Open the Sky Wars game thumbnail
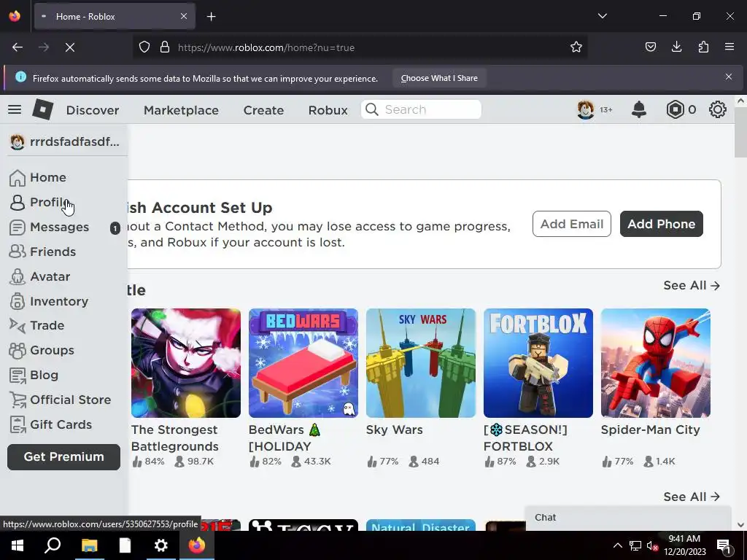The image size is (747, 560). coord(421,363)
